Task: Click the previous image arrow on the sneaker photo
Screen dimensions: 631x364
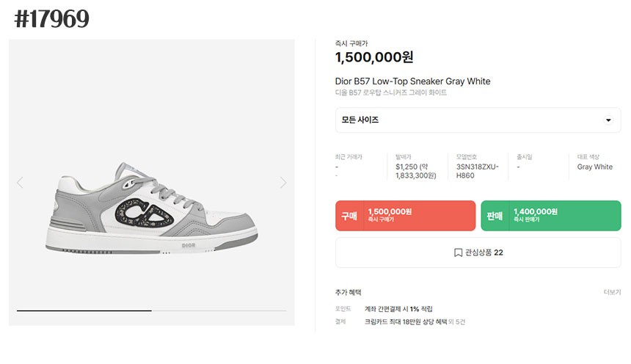Action: [x=20, y=183]
